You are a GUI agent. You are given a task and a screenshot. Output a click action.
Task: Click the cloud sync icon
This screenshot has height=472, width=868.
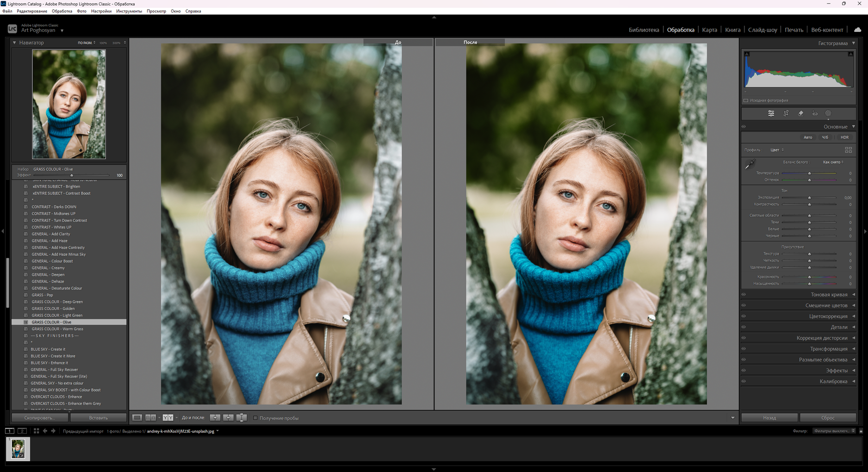click(857, 30)
